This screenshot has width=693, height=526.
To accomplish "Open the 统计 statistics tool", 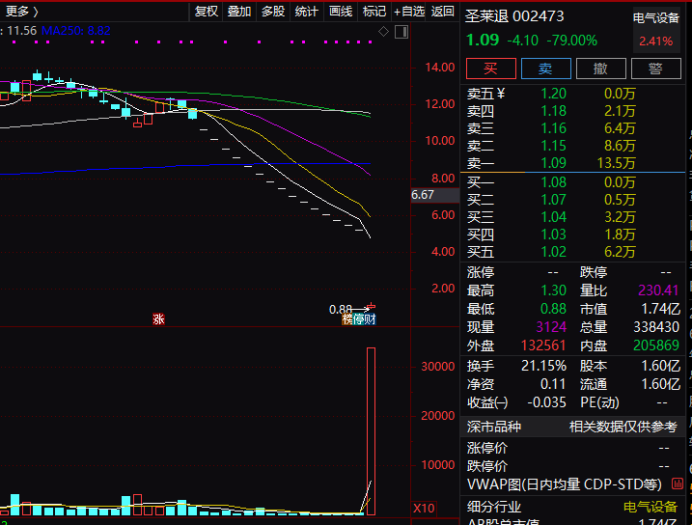I will [x=307, y=11].
